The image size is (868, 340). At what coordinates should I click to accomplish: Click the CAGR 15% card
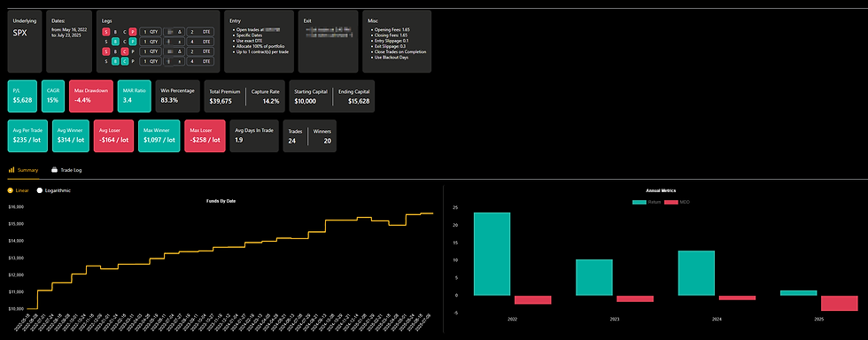click(53, 97)
